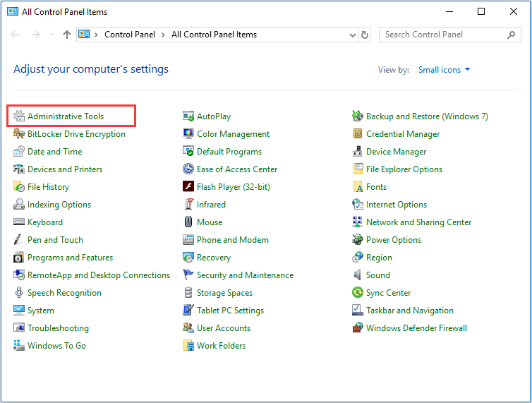This screenshot has height=403, width=532.
Task: Open the Taskbar and Navigation link
Action: coord(409,311)
